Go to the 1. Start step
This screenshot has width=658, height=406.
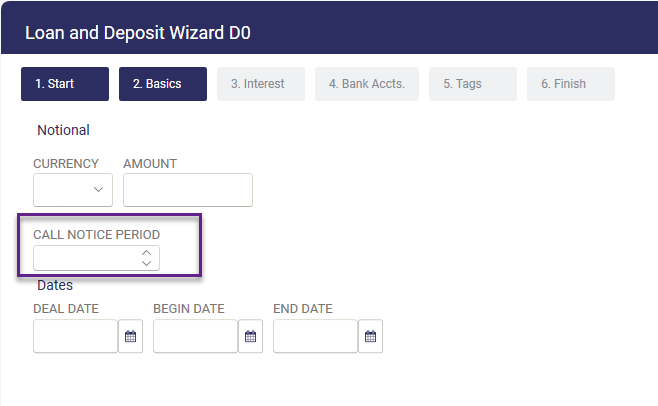(65, 84)
